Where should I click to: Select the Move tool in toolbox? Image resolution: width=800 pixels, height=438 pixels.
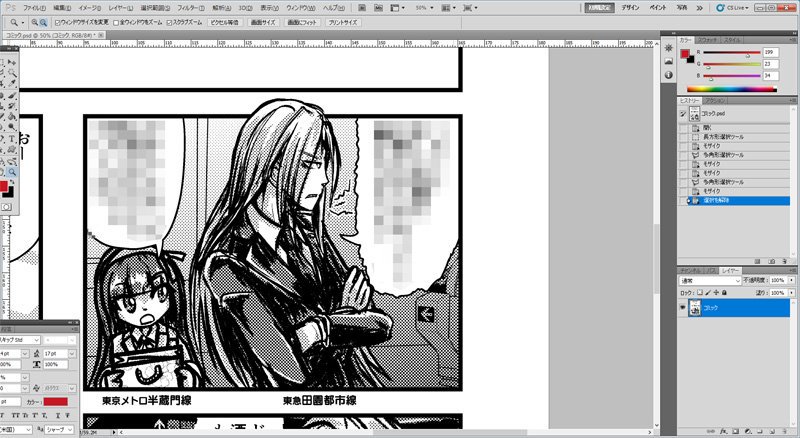[x=12, y=62]
